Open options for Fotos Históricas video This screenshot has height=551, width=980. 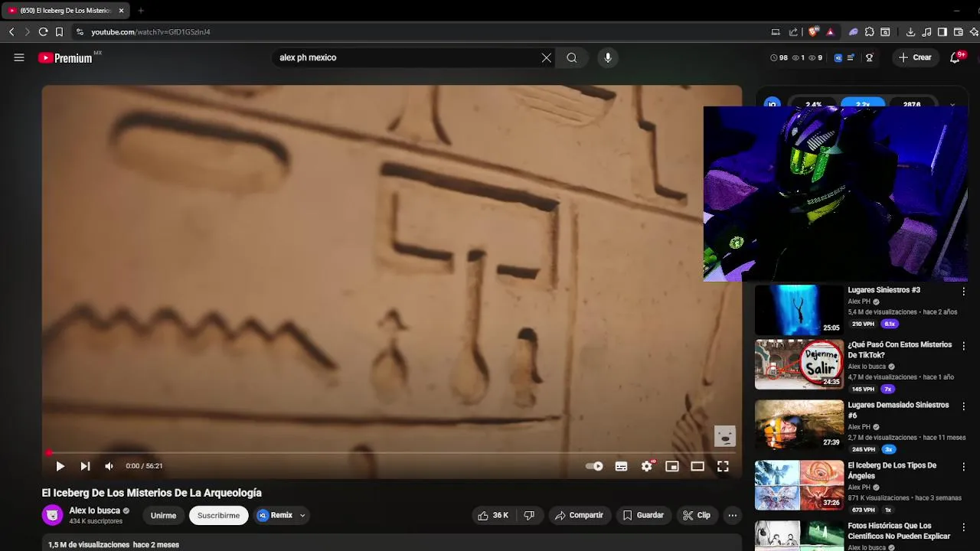click(963, 527)
